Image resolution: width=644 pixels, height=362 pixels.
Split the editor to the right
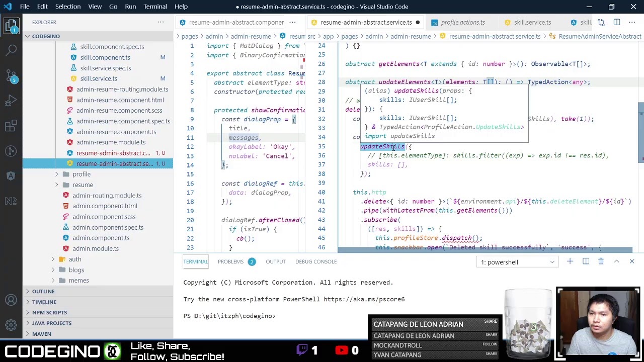pos(617,22)
